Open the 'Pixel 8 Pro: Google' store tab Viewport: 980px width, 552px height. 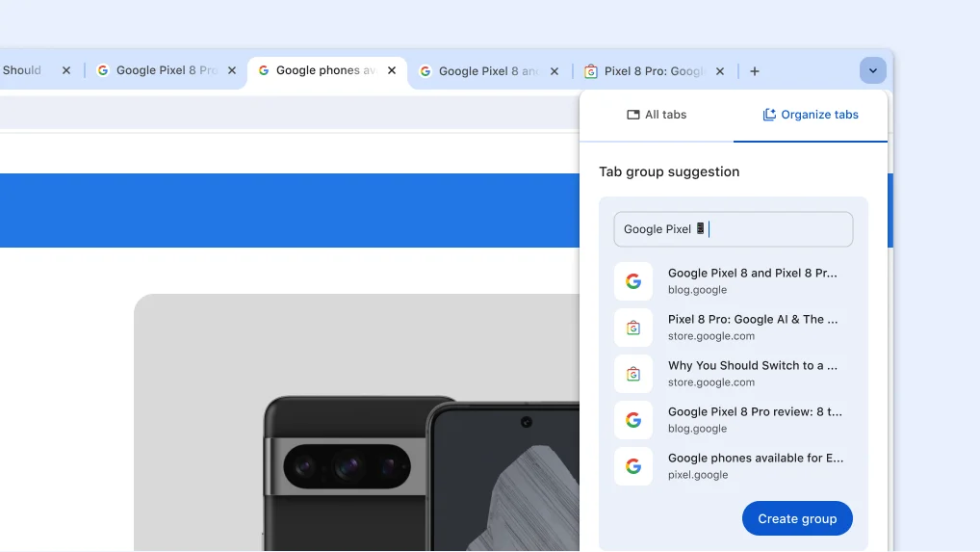tap(655, 71)
